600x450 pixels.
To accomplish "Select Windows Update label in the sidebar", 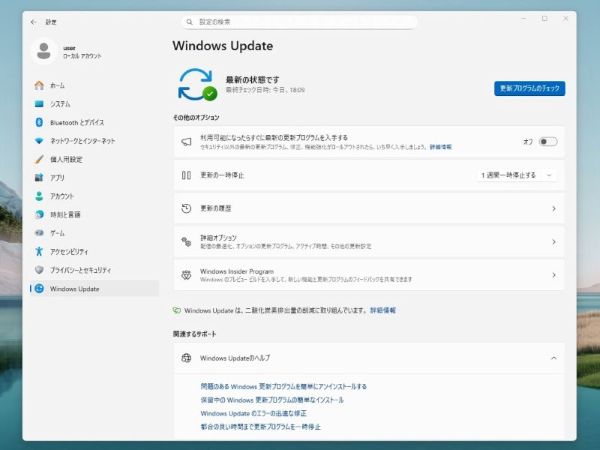I will (x=75, y=289).
